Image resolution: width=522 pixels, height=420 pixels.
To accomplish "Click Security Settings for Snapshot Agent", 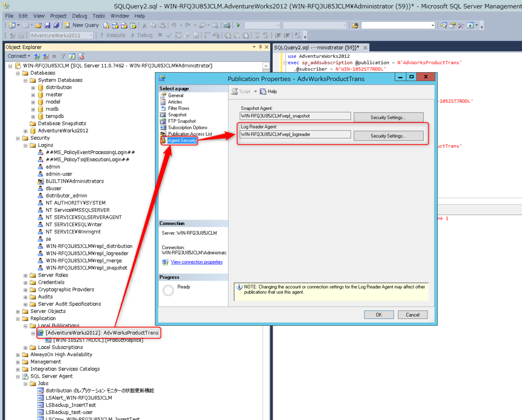I will coord(388,117).
